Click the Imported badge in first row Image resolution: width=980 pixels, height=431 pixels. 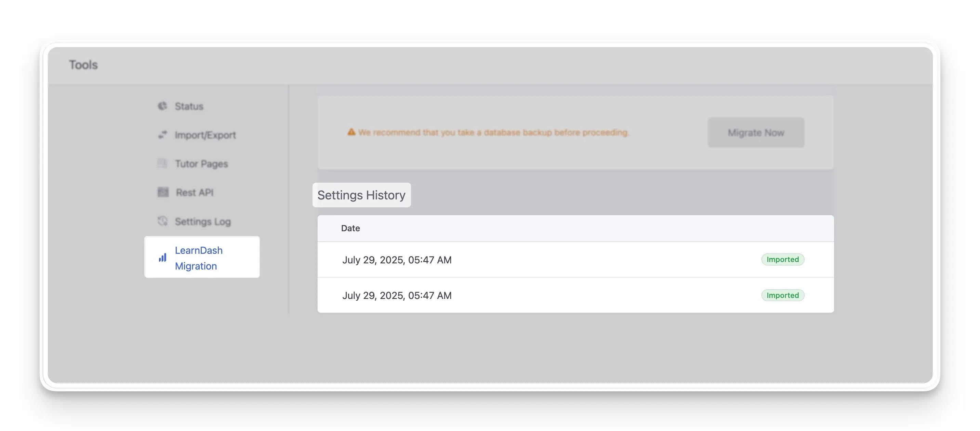[783, 259]
